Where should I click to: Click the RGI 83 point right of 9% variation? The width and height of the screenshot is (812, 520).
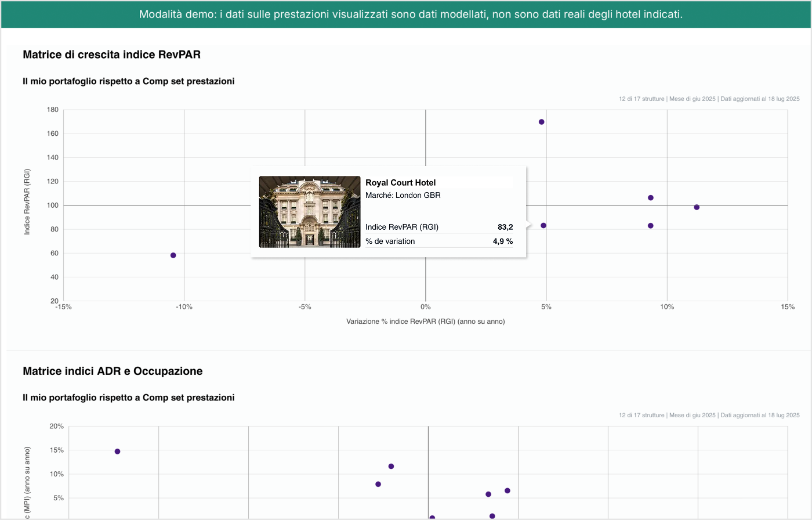(x=650, y=226)
